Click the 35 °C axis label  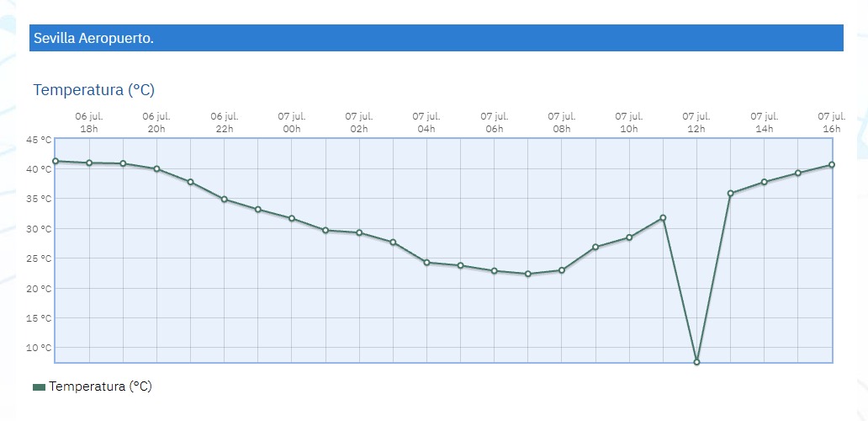(39, 199)
